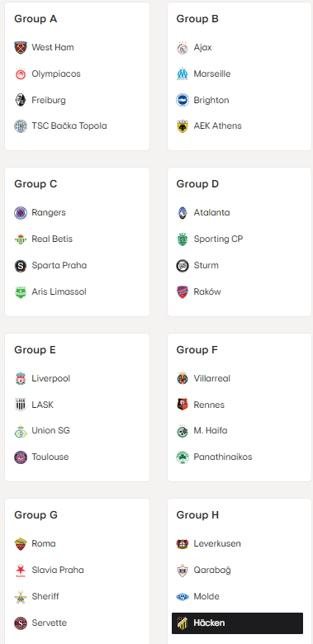This screenshot has width=313, height=644.
Task: Click the AEK Athens crest icon
Action: point(183,126)
